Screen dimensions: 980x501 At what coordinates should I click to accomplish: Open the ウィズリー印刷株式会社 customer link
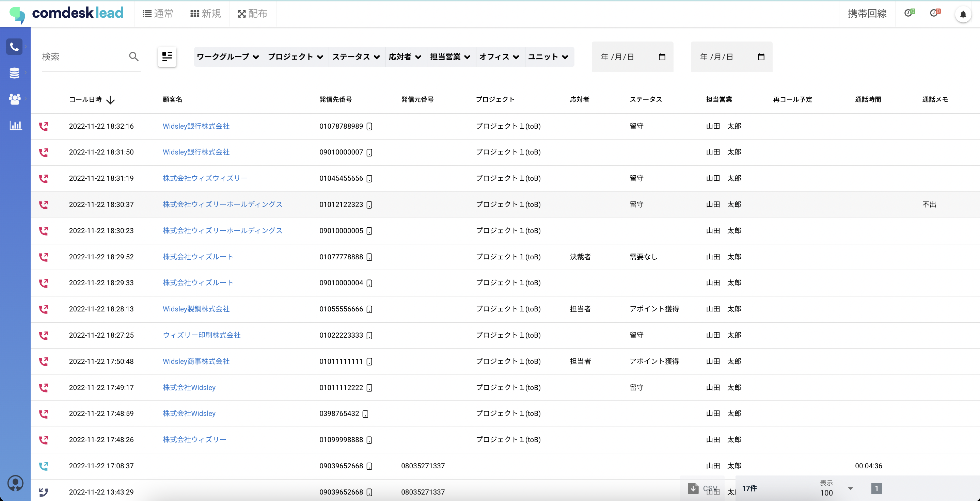click(x=201, y=335)
